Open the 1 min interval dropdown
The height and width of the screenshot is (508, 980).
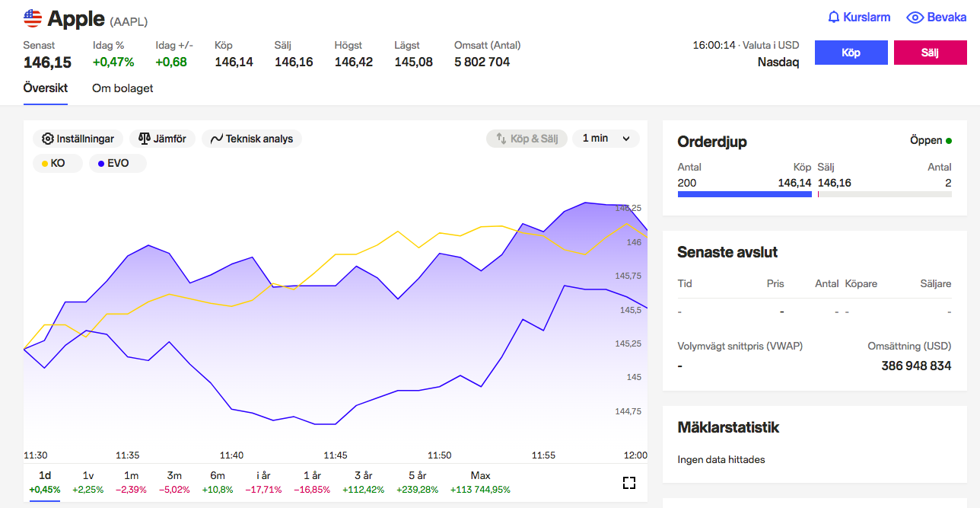[605, 139]
